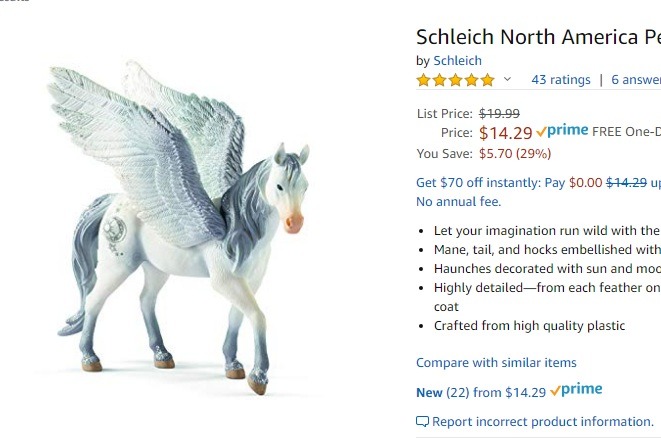
Task: Visit the Schleich brand link
Action: [457, 61]
